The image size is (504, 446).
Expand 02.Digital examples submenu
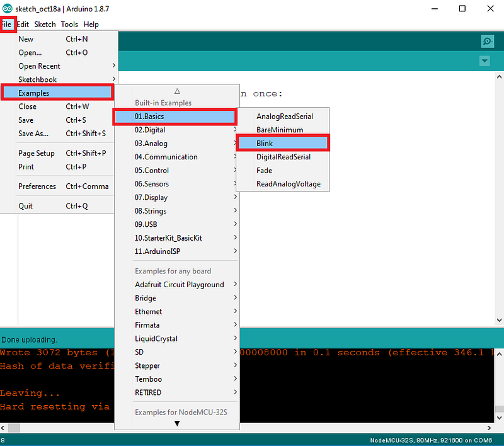pos(177,130)
